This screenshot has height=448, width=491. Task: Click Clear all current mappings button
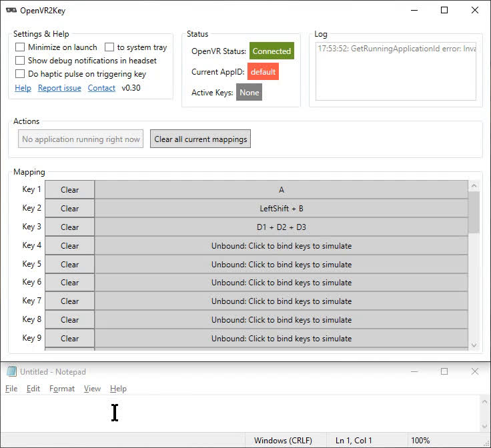click(x=200, y=139)
